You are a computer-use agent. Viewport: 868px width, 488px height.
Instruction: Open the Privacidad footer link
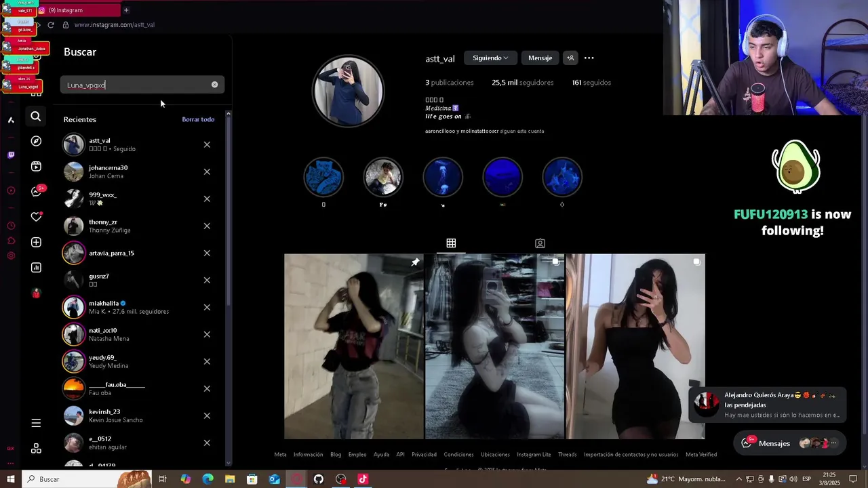[x=424, y=454]
